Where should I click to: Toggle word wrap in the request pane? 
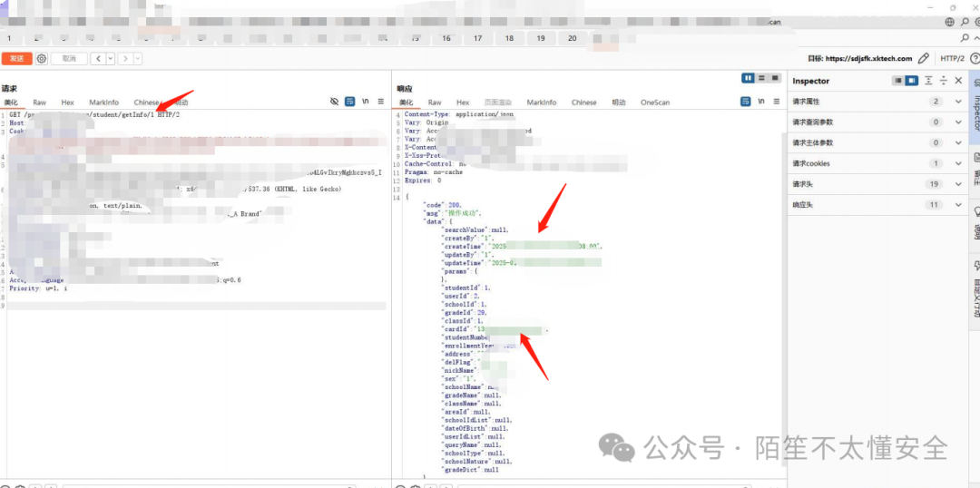tap(350, 102)
